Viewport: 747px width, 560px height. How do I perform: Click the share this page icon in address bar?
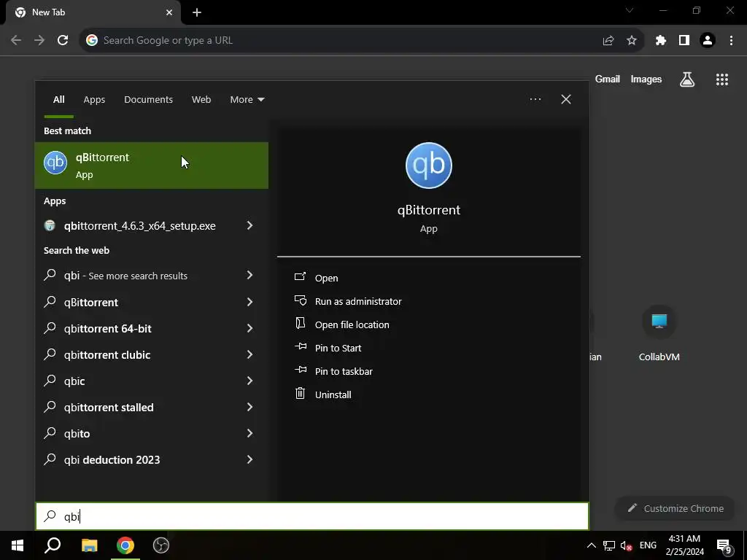tap(608, 41)
